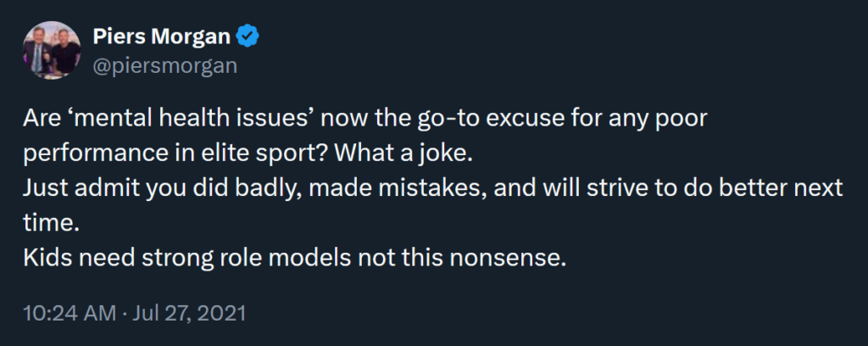Viewport: 868px width, 346px height.
Task: Click the 10:24 AM timestamp
Action: pos(70,313)
